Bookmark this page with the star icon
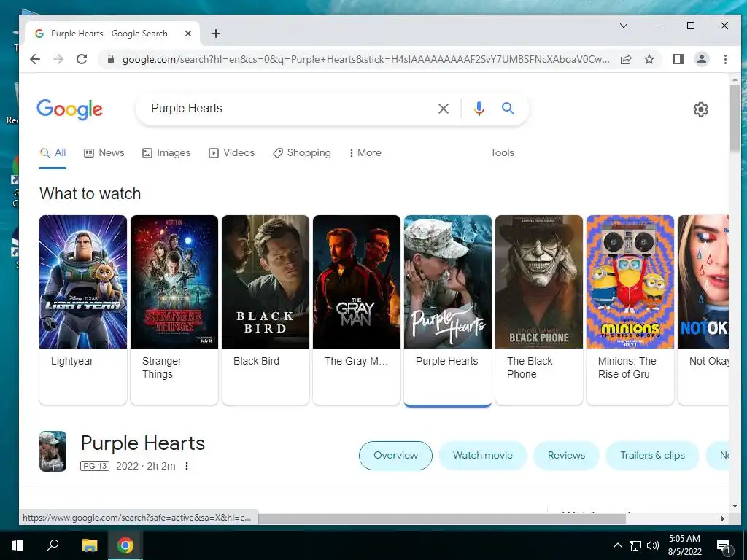The width and height of the screenshot is (747, 560). pos(649,59)
